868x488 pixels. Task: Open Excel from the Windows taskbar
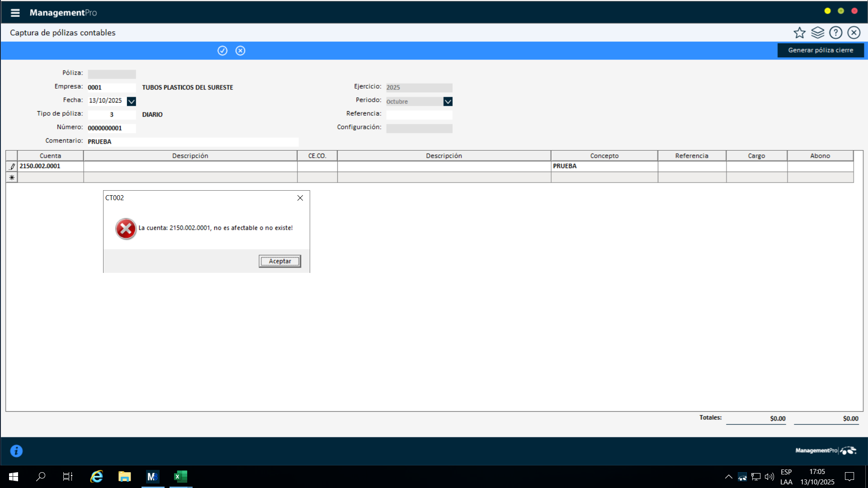pyautogui.click(x=180, y=476)
